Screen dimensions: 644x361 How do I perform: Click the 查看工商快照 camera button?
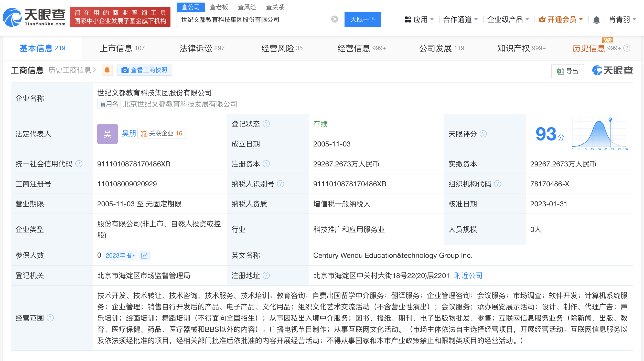144,70
